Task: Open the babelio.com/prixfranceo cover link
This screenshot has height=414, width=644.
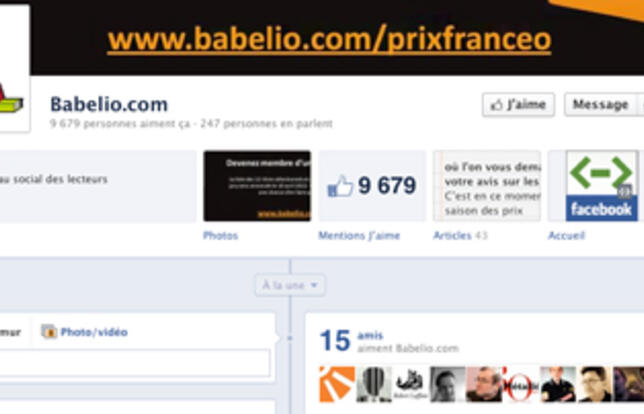Action: [x=329, y=40]
